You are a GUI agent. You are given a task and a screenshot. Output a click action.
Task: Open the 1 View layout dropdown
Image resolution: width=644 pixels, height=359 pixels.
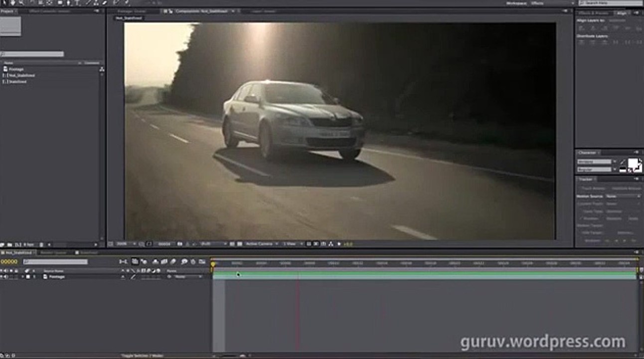click(x=293, y=244)
